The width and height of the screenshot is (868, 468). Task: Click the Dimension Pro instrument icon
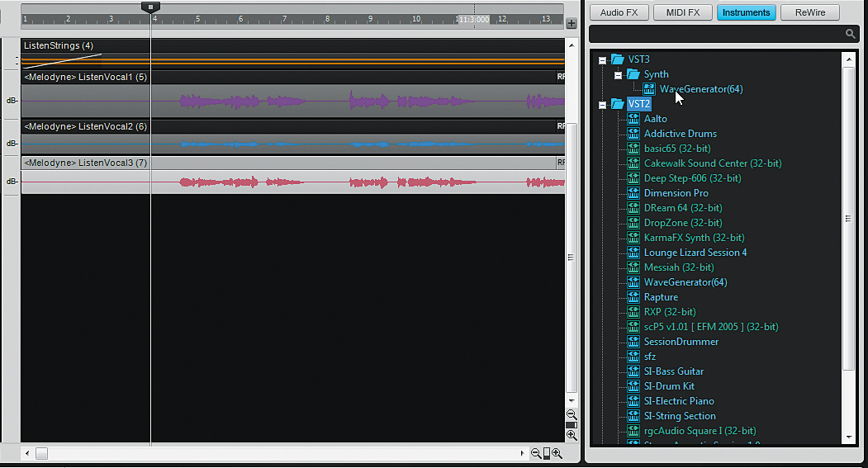[x=633, y=193]
